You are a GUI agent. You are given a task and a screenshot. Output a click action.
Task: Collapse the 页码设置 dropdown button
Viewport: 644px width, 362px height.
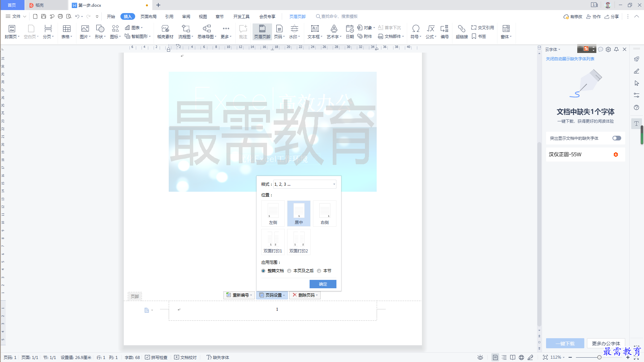point(272,295)
